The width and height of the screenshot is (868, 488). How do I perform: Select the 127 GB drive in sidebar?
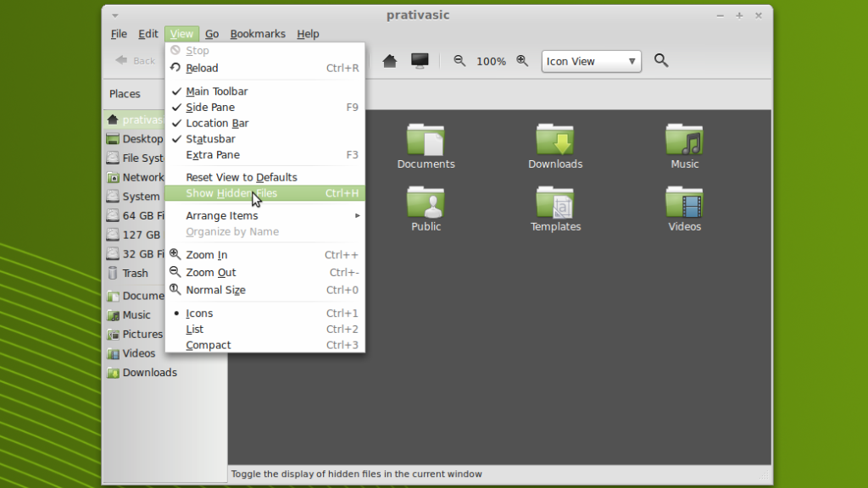click(x=135, y=235)
